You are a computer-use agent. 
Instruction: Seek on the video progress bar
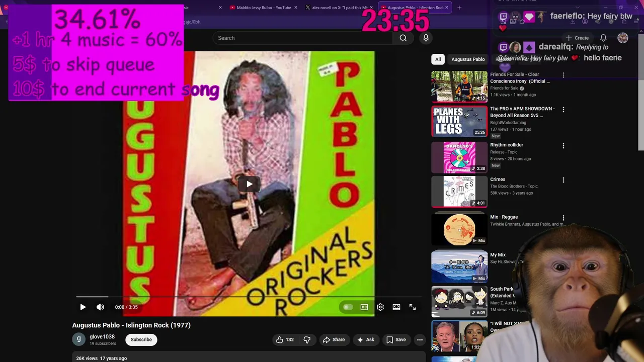point(249,297)
